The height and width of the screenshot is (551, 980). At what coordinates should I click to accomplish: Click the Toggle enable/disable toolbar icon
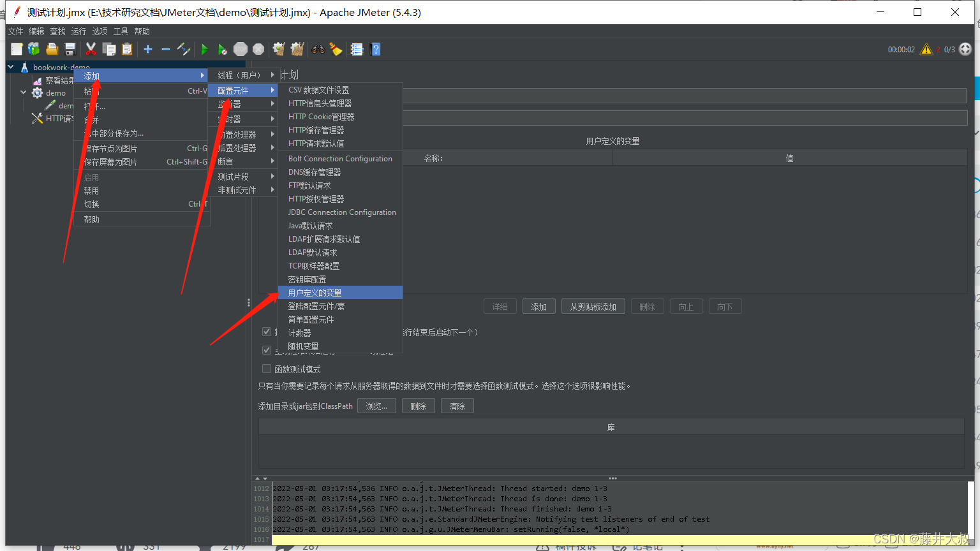pyautogui.click(x=184, y=49)
